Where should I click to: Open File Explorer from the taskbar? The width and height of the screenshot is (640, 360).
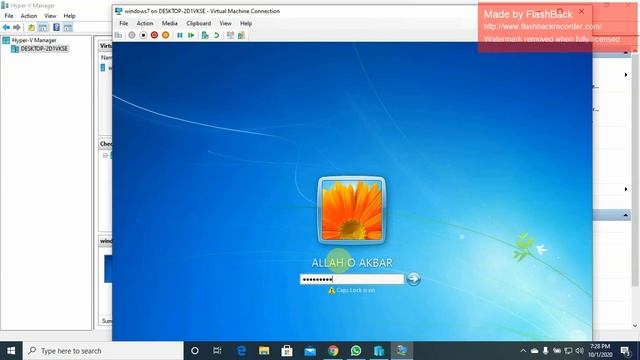(x=264, y=351)
